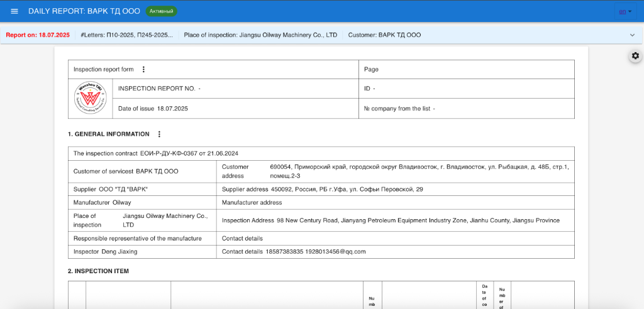This screenshot has width=644, height=309.
Task: Click the '№ company from the list' field
Action: (x=399, y=109)
